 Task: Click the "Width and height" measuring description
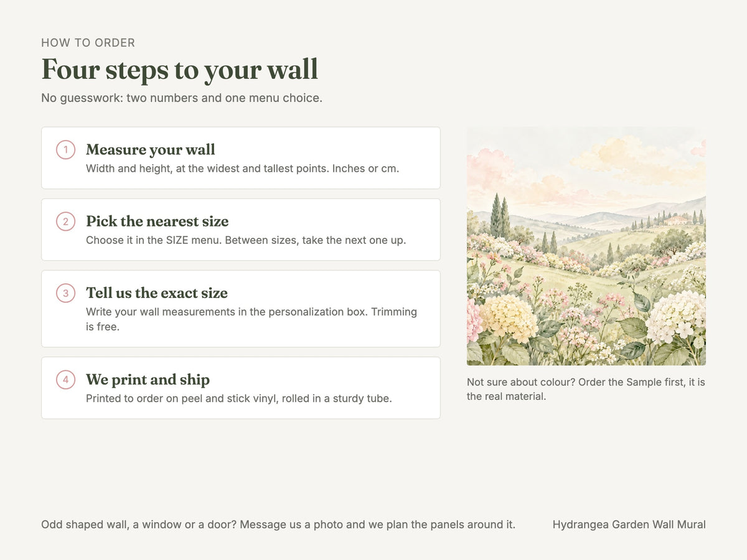click(243, 169)
